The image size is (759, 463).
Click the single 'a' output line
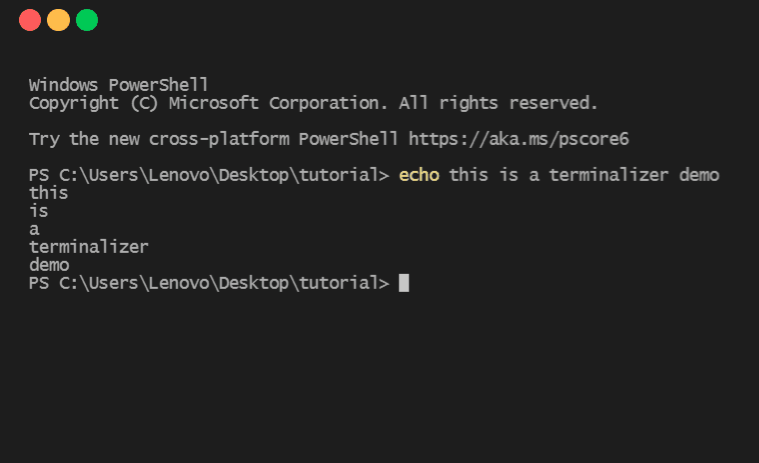point(34,229)
